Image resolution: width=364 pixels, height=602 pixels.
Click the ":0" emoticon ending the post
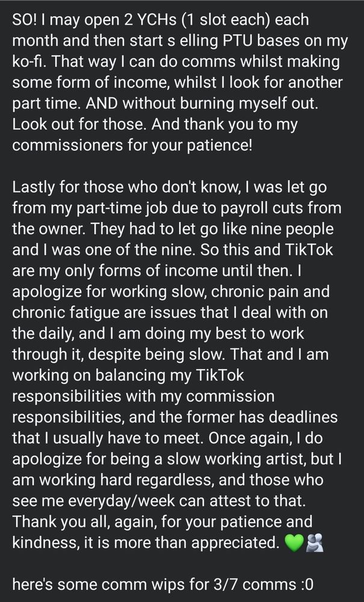point(307,584)
